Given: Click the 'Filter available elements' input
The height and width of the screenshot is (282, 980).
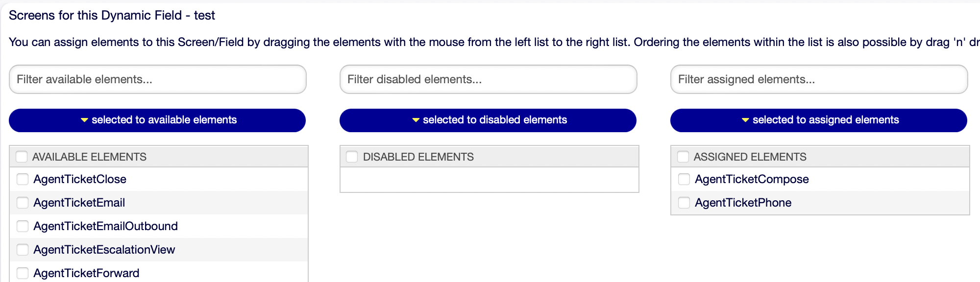Looking at the screenshot, I should (x=157, y=79).
